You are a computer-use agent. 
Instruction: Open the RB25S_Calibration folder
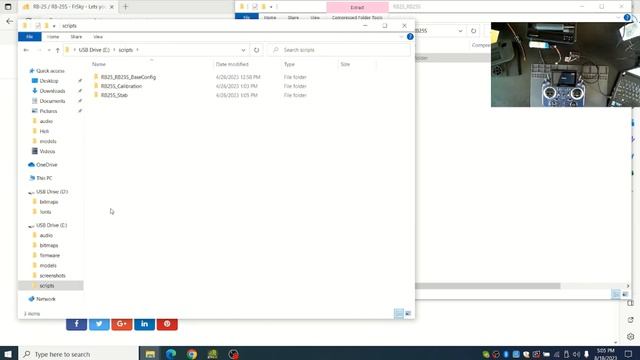pyautogui.click(x=121, y=86)
